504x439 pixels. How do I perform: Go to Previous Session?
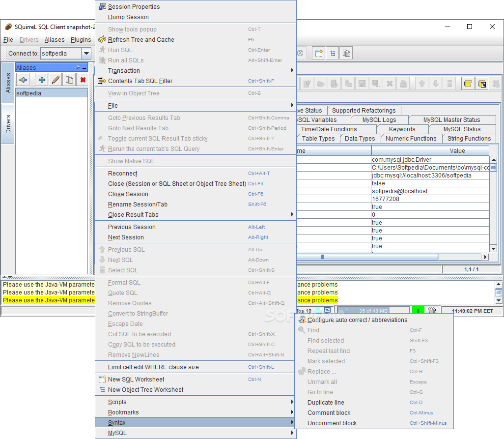(x=196, y=227)
